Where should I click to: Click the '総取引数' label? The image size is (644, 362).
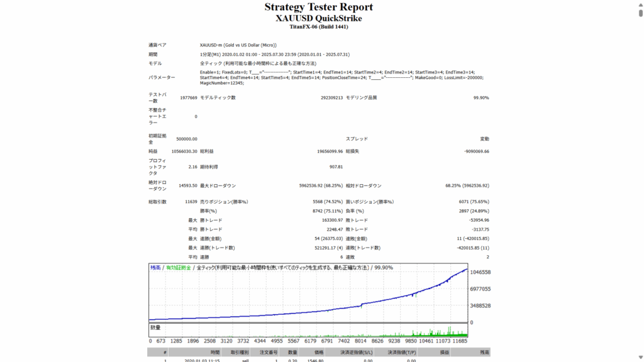[x=157, y=202]
